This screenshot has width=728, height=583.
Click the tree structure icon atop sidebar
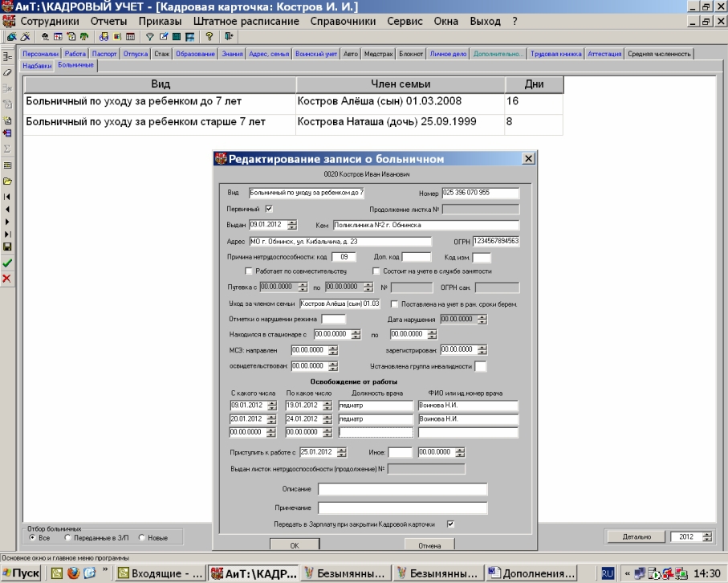coord(7,57)
